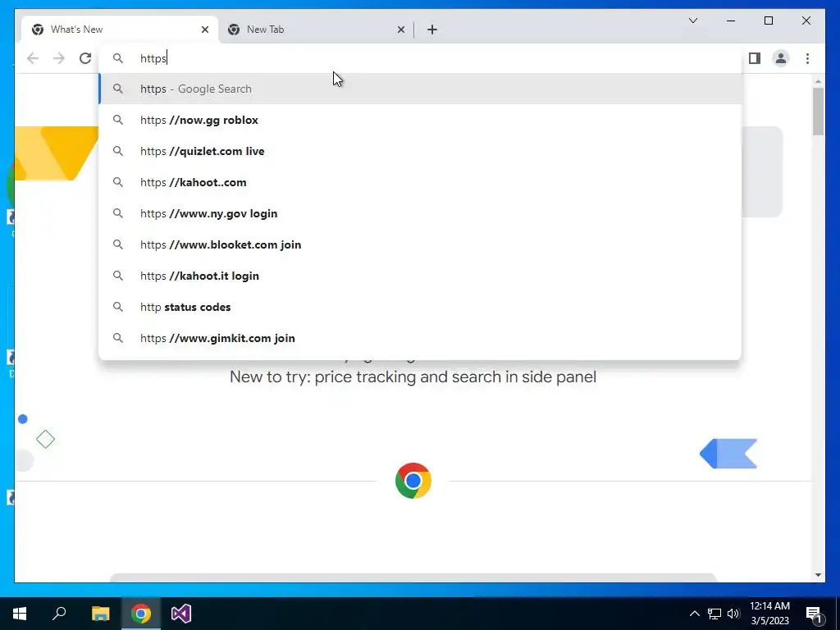This screenshot has height=630, width=840.
Task: Click the back navigation arrow
Action: coord(33,58)
